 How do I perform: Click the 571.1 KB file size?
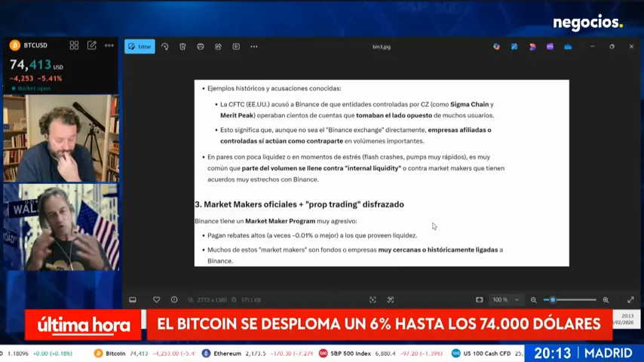tap(251, 300)
